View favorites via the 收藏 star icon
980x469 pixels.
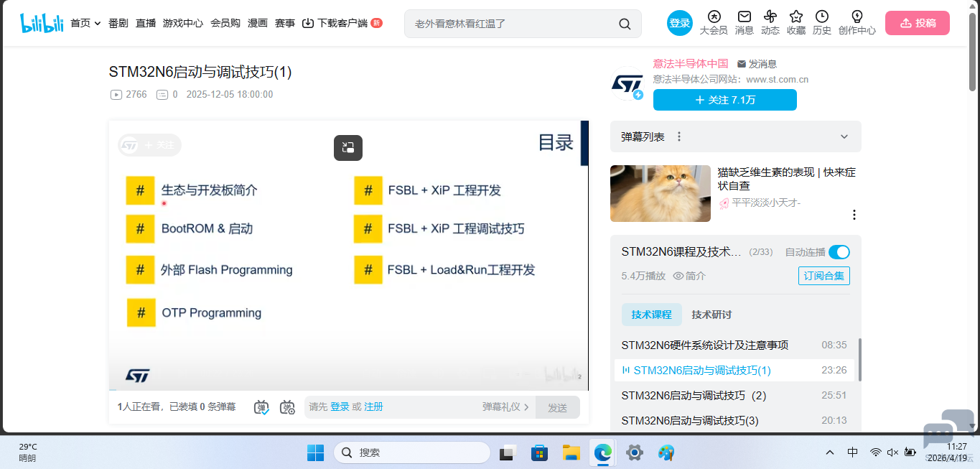pos(795,17)
